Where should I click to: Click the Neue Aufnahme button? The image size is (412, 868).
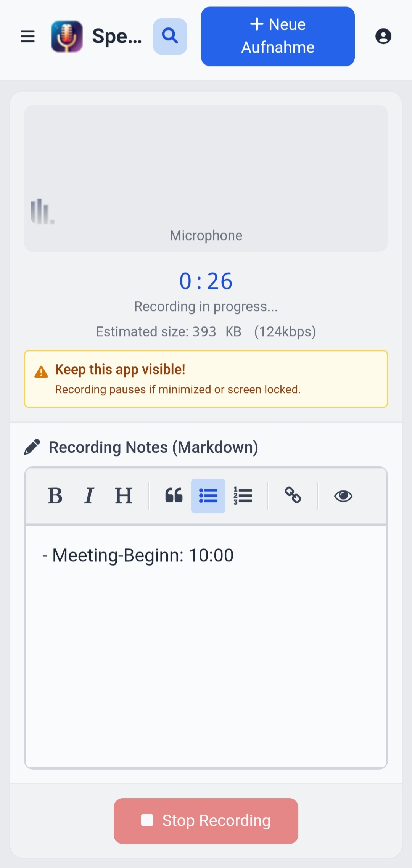point(278,37)
